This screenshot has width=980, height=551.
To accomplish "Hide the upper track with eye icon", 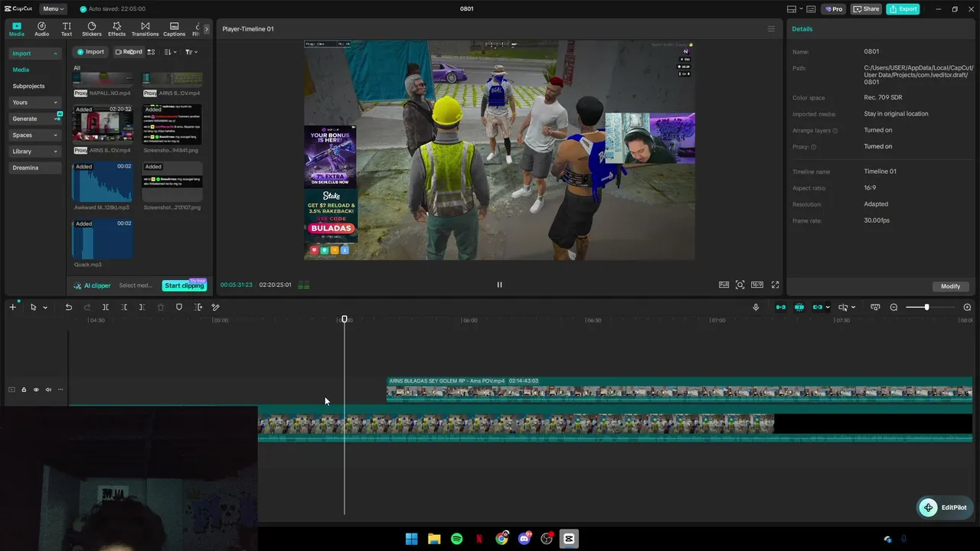I will click(x=36, y=390).
